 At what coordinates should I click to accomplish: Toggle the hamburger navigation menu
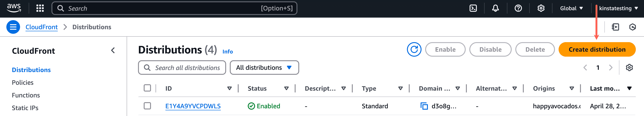(13, 27)
